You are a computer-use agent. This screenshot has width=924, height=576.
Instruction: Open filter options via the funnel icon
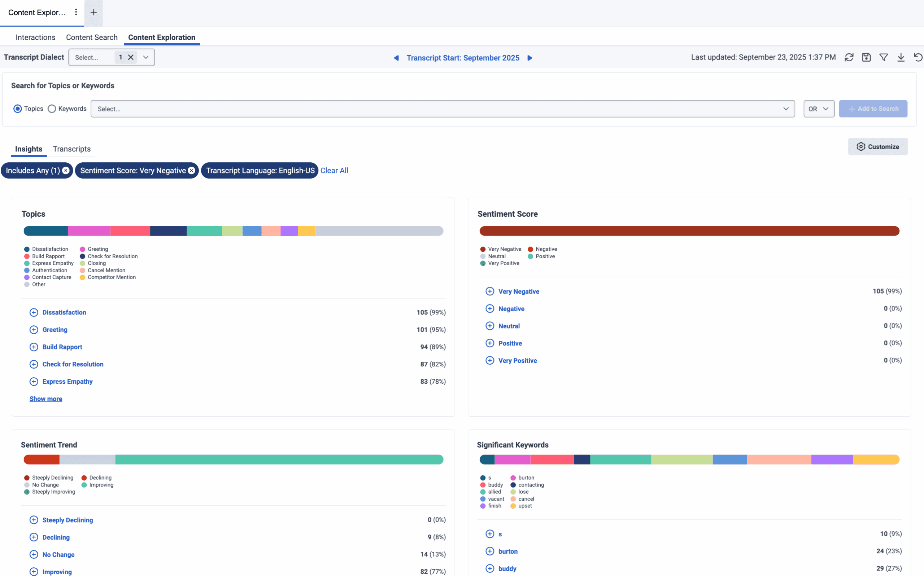click(884, 57)
